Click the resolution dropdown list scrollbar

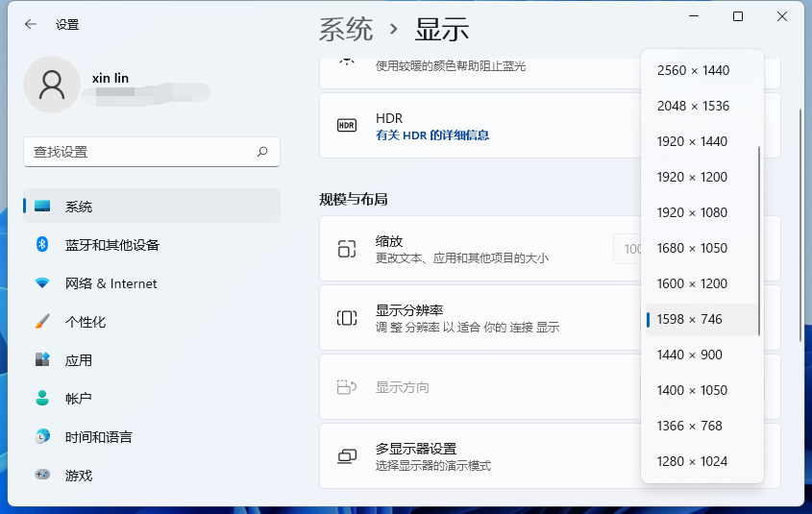click(x=759, y=240)
